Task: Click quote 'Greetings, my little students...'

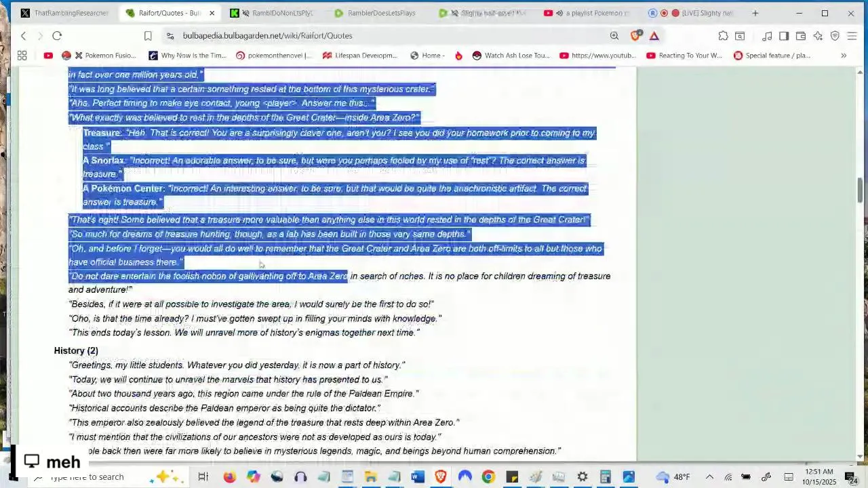Action: click(237, 365)
